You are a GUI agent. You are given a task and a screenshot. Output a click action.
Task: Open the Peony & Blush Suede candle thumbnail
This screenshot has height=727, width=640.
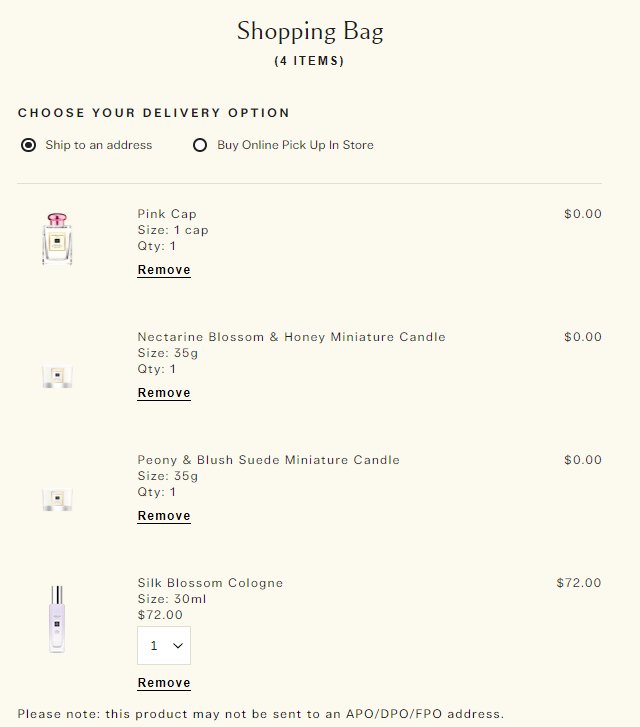coord(57,499)
